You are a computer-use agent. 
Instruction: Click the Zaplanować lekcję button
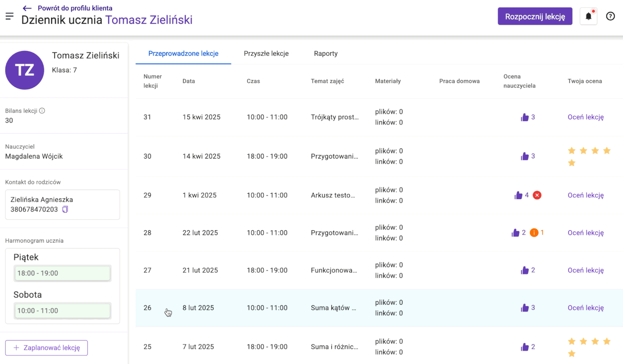[46, 348]
